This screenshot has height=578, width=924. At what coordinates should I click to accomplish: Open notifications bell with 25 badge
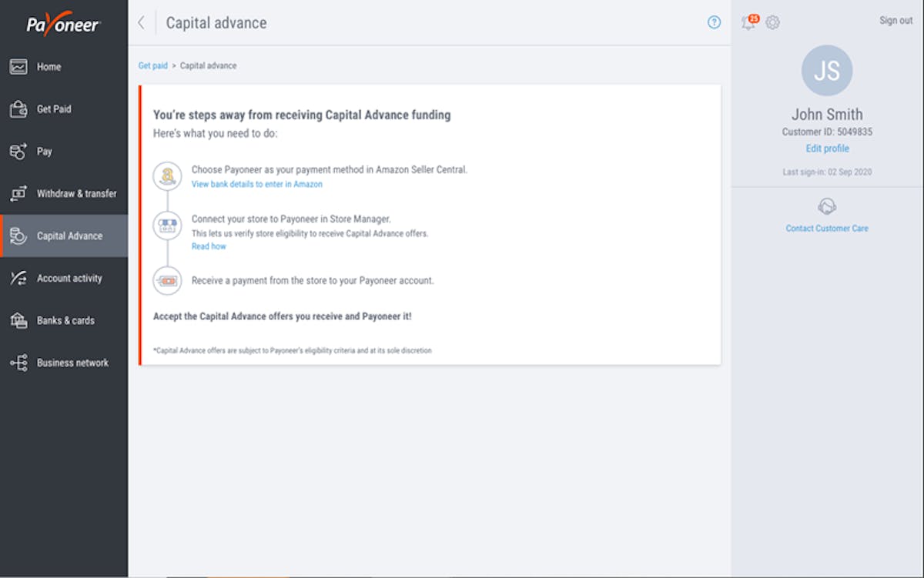(x=749, y=22)
